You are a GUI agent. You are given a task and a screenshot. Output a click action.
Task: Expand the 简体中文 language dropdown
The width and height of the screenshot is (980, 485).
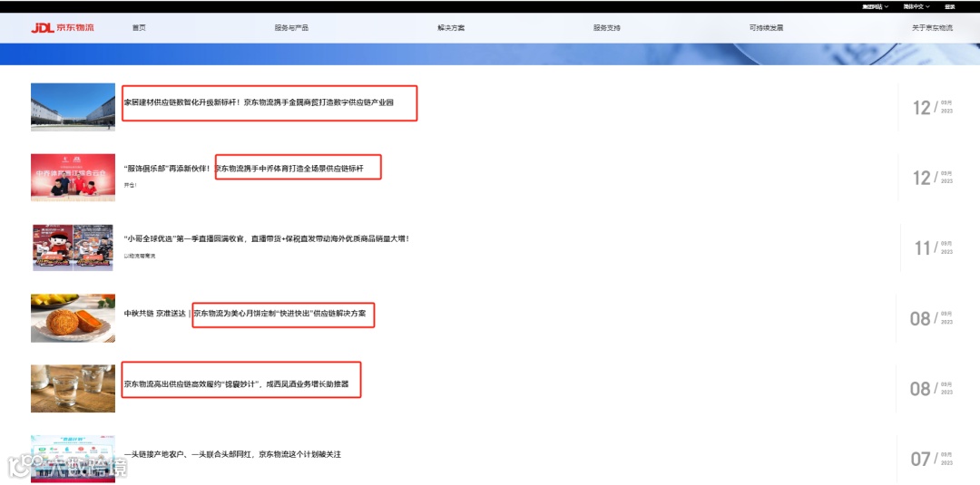tap(916, 6)
